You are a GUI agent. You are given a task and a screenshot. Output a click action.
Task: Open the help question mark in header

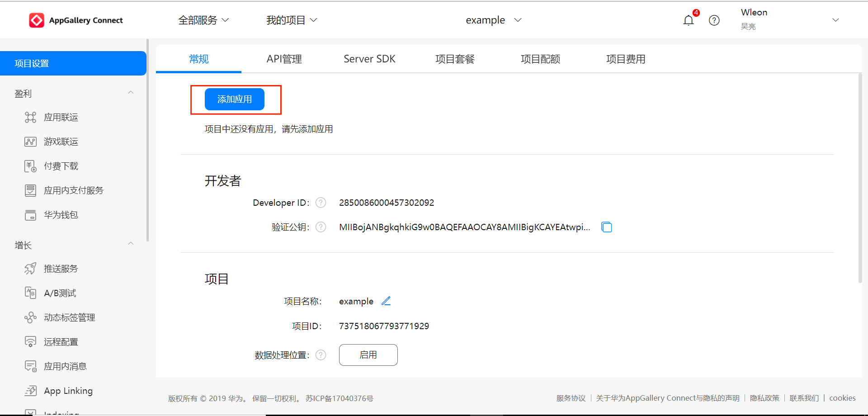coord(714,20)
